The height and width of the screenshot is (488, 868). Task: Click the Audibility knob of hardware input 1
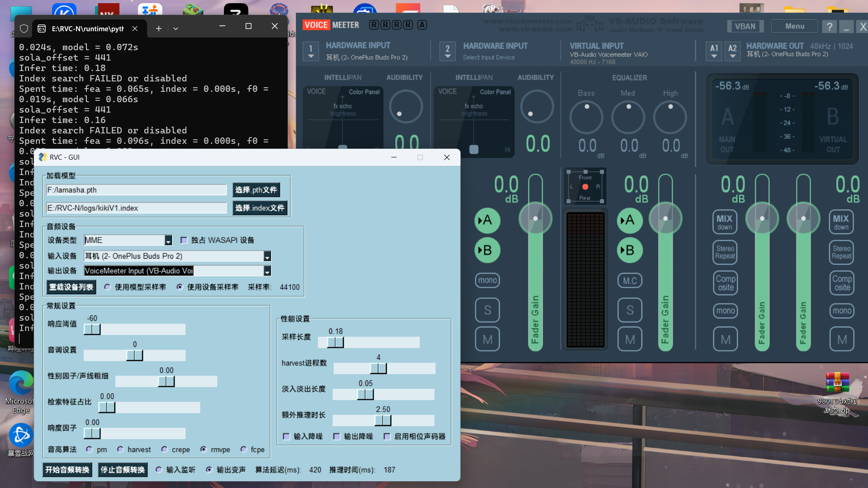click(x=406, y=107)
